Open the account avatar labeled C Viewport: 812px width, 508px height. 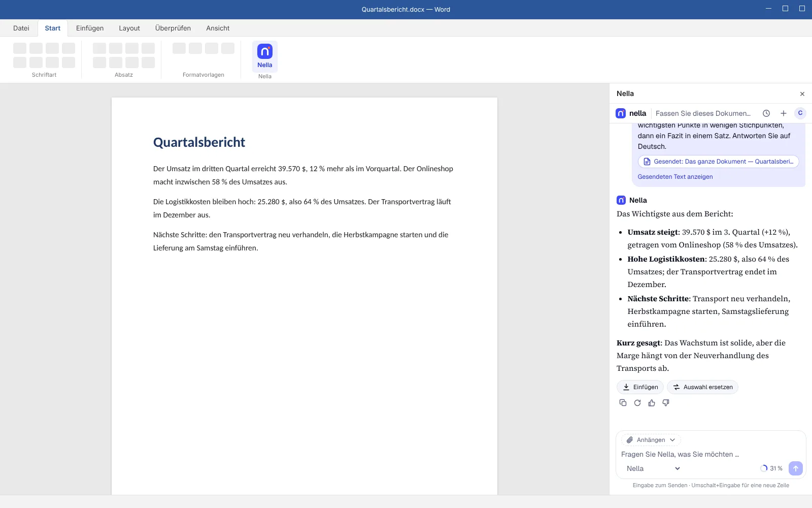(x=800, y=113)
